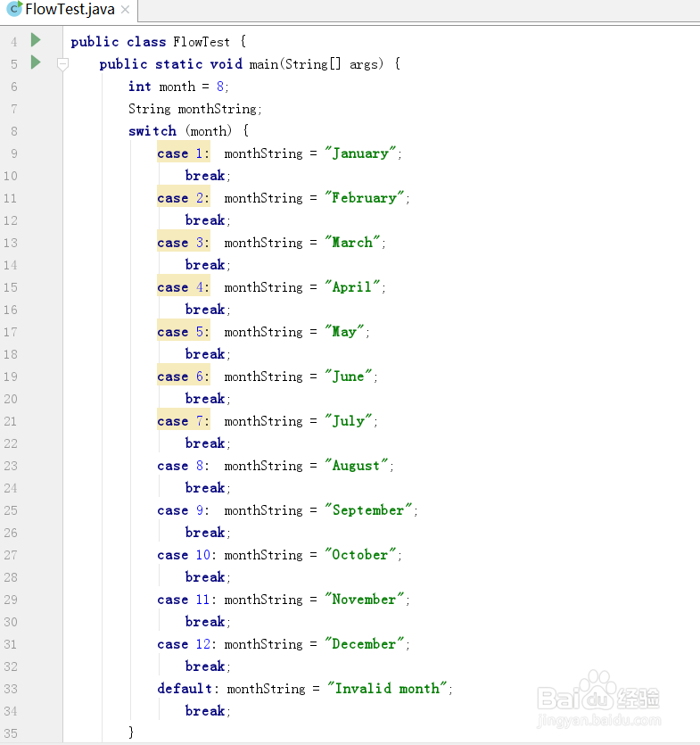Click the "March" string literal
The width and height of the screenshot is (700, 745).
pos(352,243)
